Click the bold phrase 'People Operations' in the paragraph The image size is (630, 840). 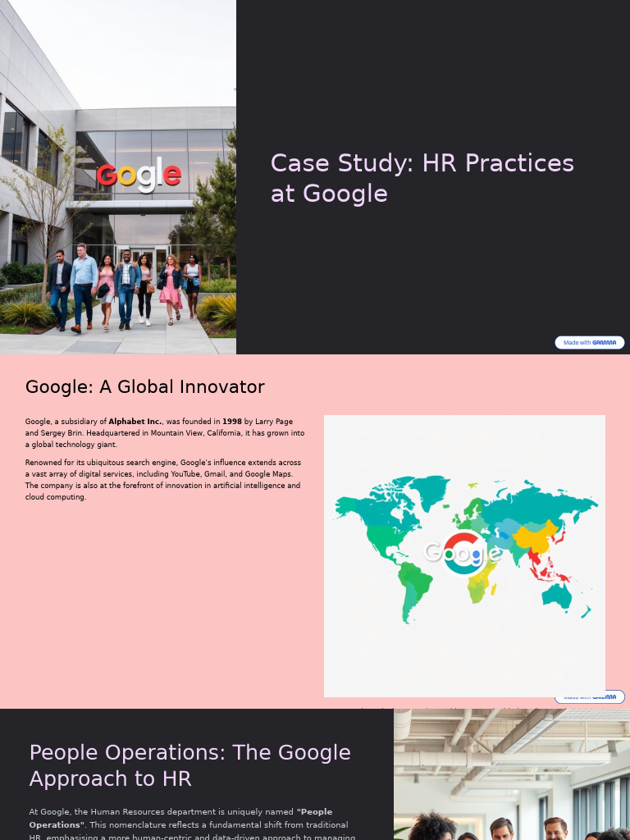[180, 818]
